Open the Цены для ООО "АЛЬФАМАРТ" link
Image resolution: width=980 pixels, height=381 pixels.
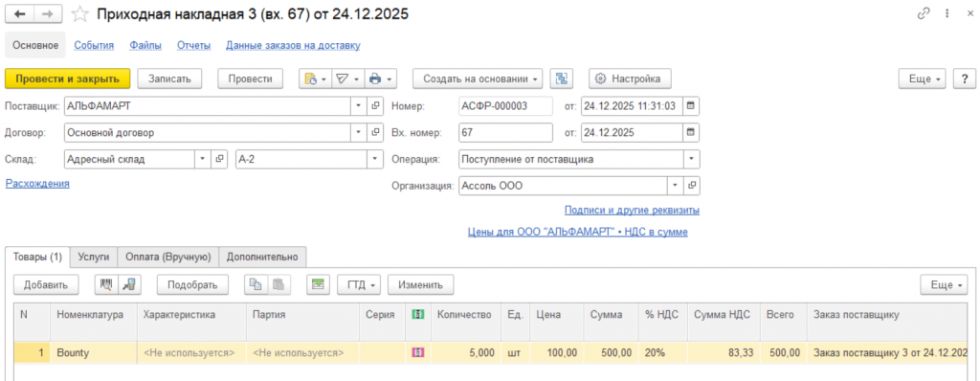(577, 232)
